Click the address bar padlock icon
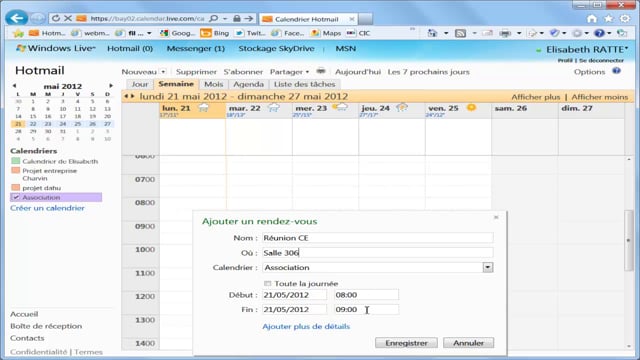The height and width of the screenshot is (360, 640). tap(237, 18)
